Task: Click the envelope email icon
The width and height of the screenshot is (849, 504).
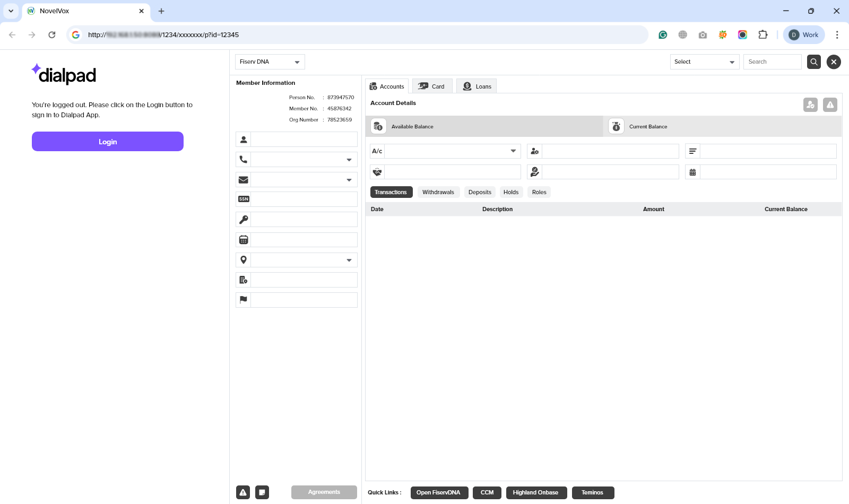Action: click(x=244, y=180)
